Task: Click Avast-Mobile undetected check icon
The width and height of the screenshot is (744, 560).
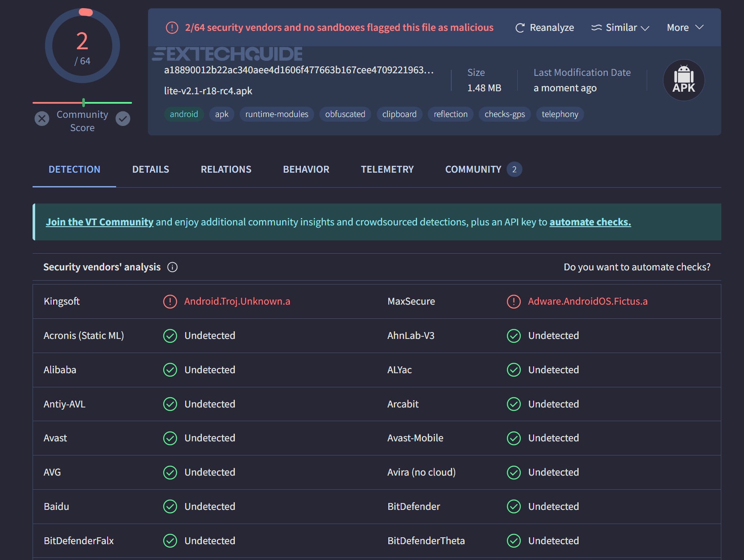Action: tap(514, 438)
